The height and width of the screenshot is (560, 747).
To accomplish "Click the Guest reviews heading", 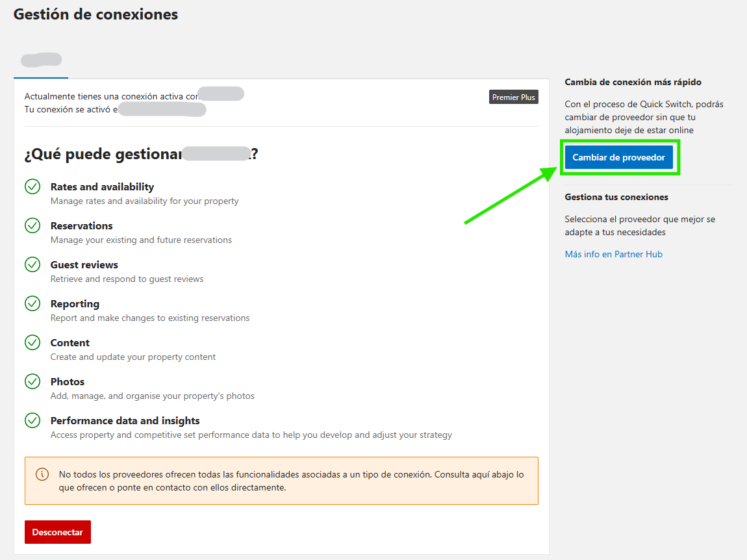I will click(x=84, y=265).
